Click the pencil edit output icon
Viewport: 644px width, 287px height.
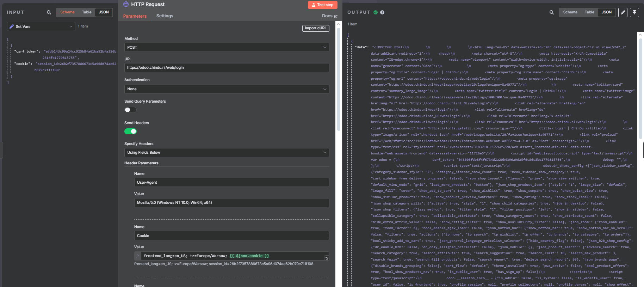tap(623, 12)
